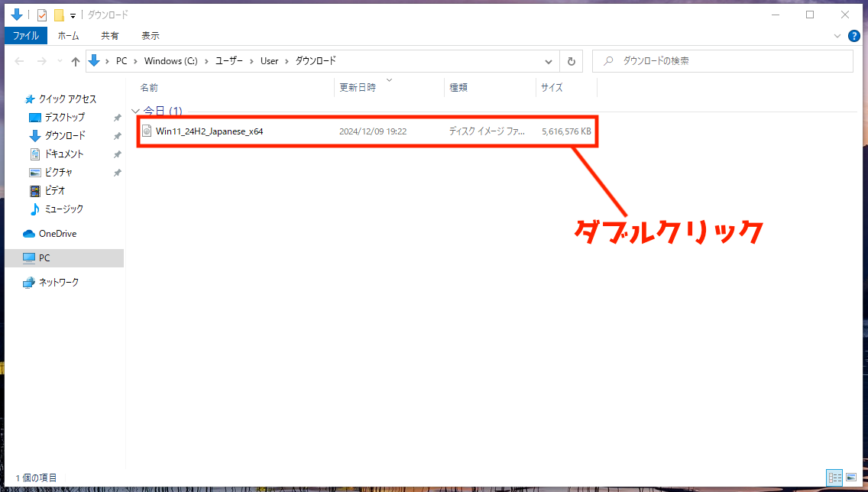
Task: Click the ダウンロードの検索 search box
Action: pos(722,61)
